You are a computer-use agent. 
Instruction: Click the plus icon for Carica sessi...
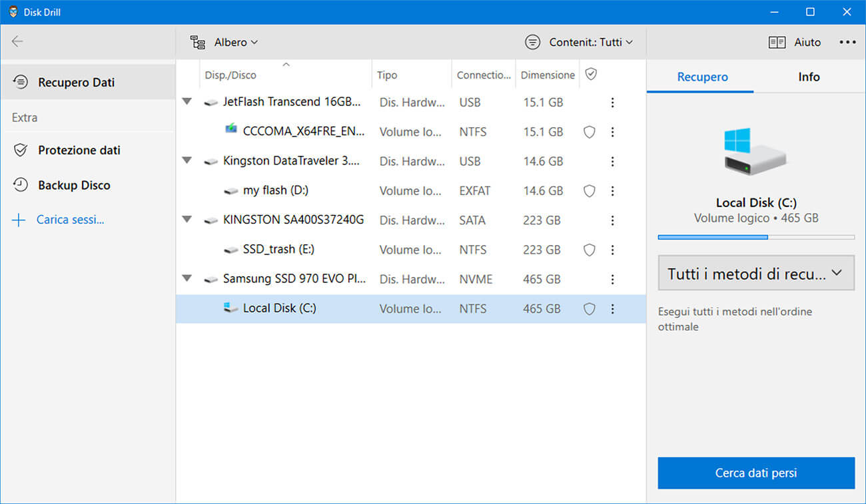click(19, 220)
